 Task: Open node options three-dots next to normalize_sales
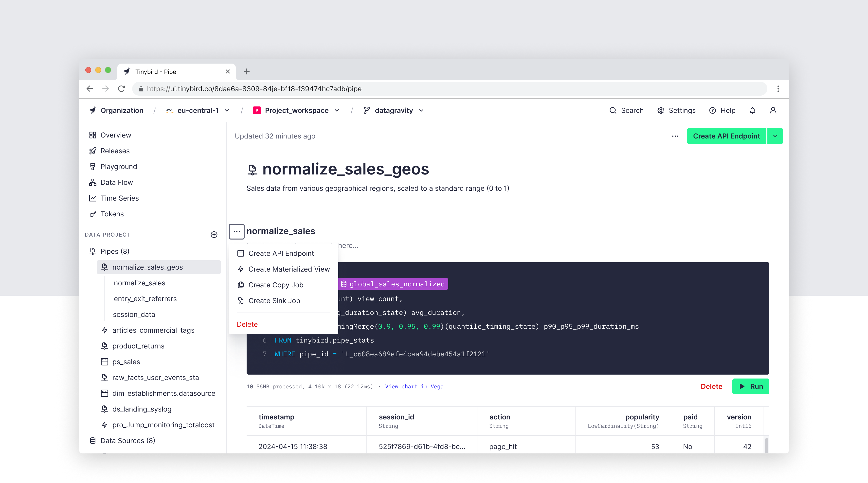[x=236, y=232]
